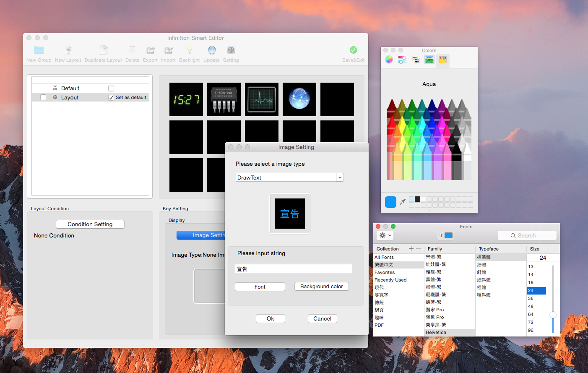Switch to the color palettes tab
588x373 pixels.
point(416,60)
